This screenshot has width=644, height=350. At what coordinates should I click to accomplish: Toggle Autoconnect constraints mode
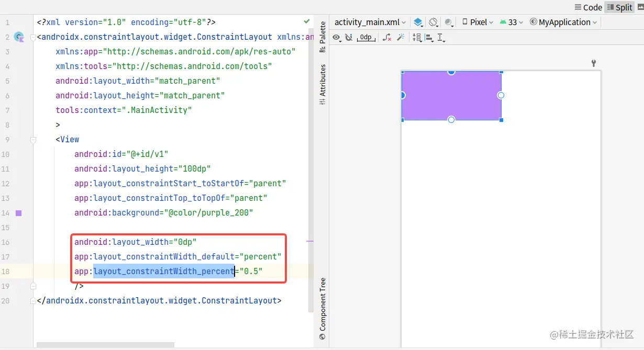tap(349, 37)
